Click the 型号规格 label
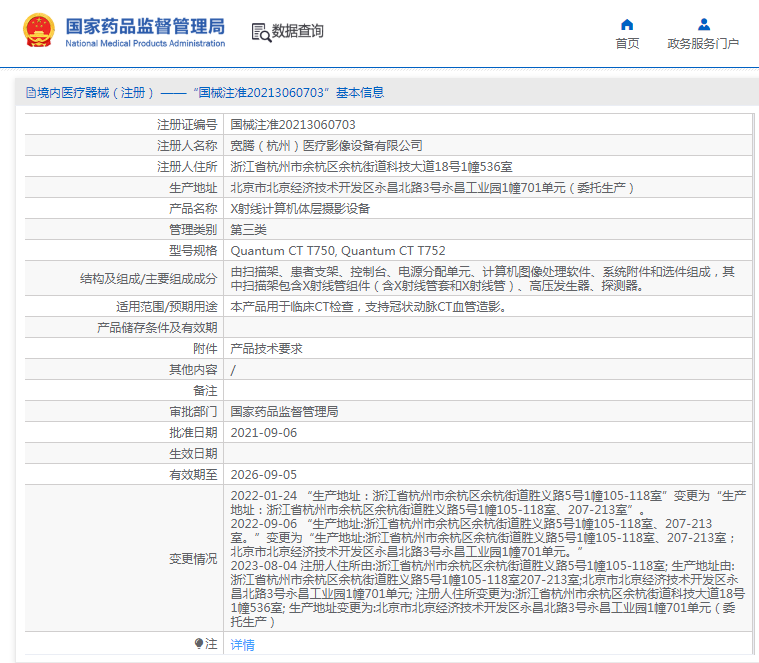The height and width of the screenshot is (663, 759). pyautogui.click(x=193, y=251)
